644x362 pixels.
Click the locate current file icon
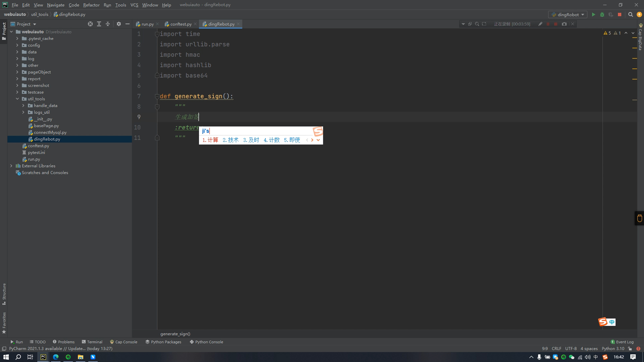tap(90, 24)
